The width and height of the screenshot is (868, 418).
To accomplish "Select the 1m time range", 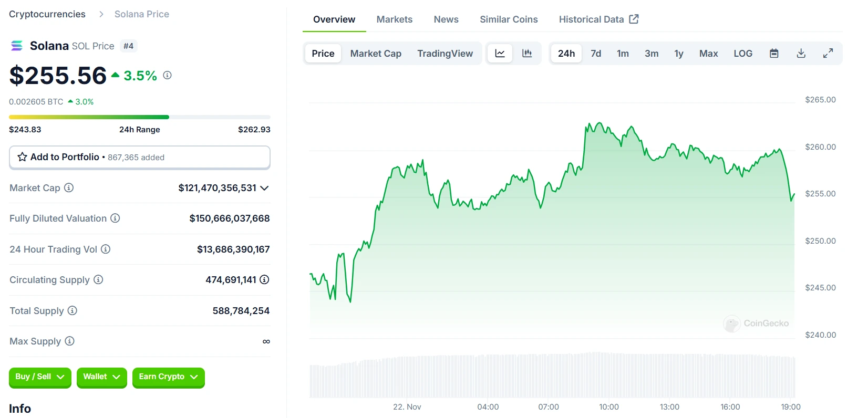I will pos(623,53).
